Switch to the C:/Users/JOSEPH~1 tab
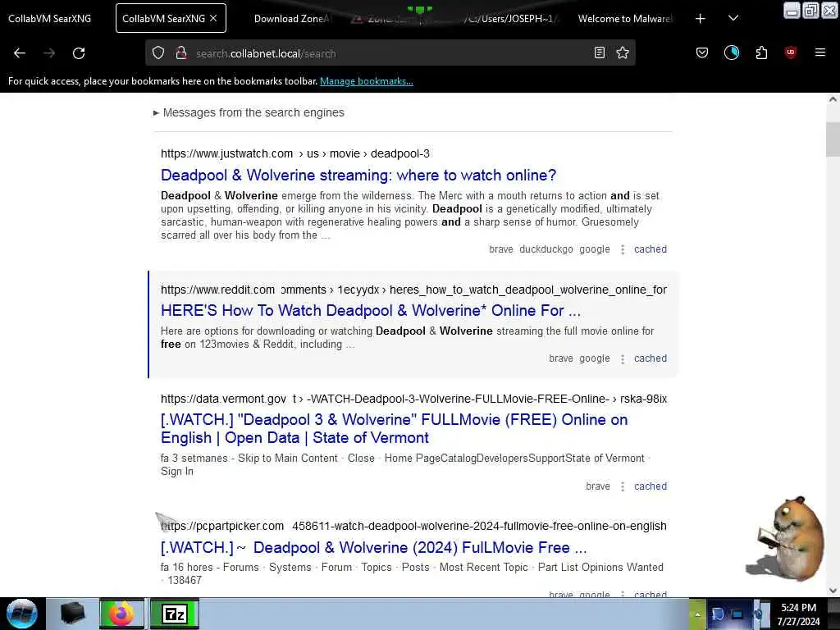 pyautogui.click(x=512, y=18)
